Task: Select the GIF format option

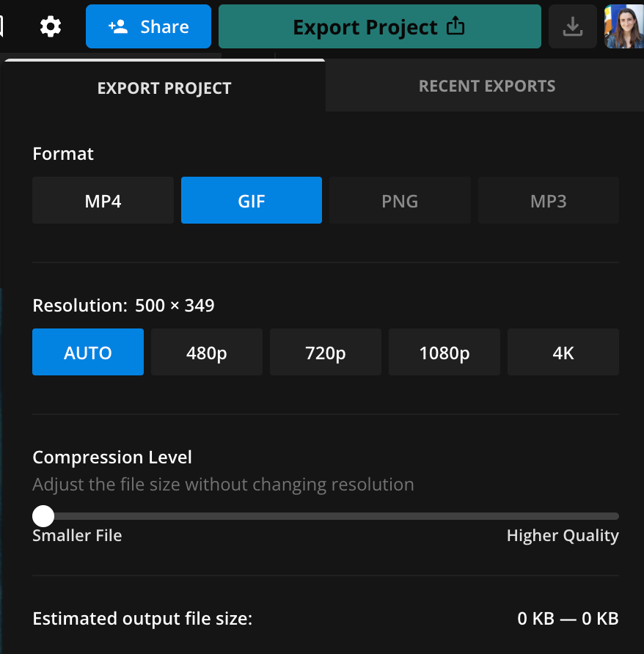Action: (252, 201)
